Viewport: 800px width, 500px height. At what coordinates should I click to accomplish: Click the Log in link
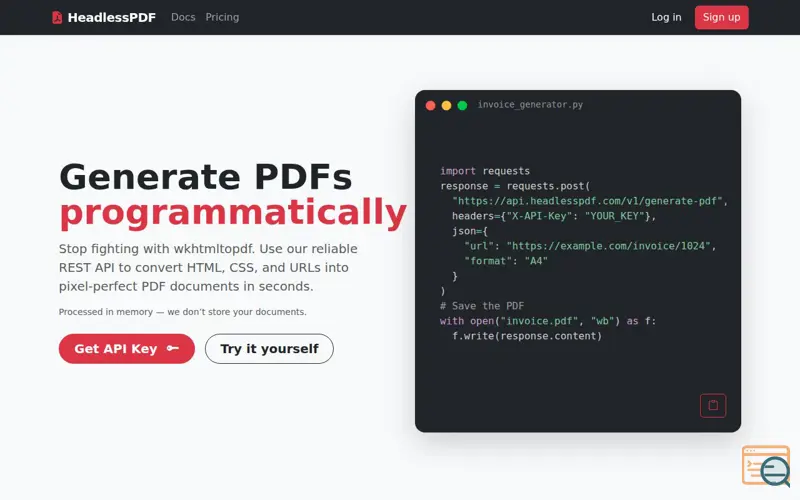pos(666,17)
